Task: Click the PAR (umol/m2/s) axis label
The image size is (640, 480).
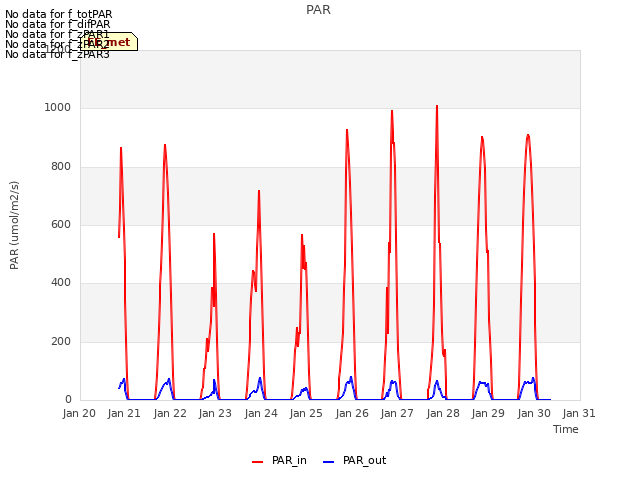Action: [14, 225]
